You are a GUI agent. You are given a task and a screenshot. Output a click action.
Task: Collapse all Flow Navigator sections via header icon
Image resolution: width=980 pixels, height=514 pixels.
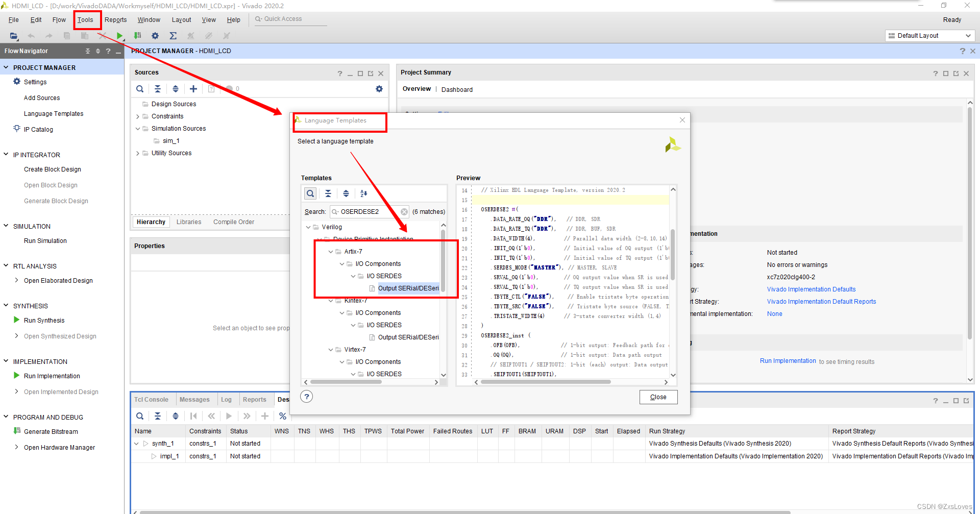point(88,51)
